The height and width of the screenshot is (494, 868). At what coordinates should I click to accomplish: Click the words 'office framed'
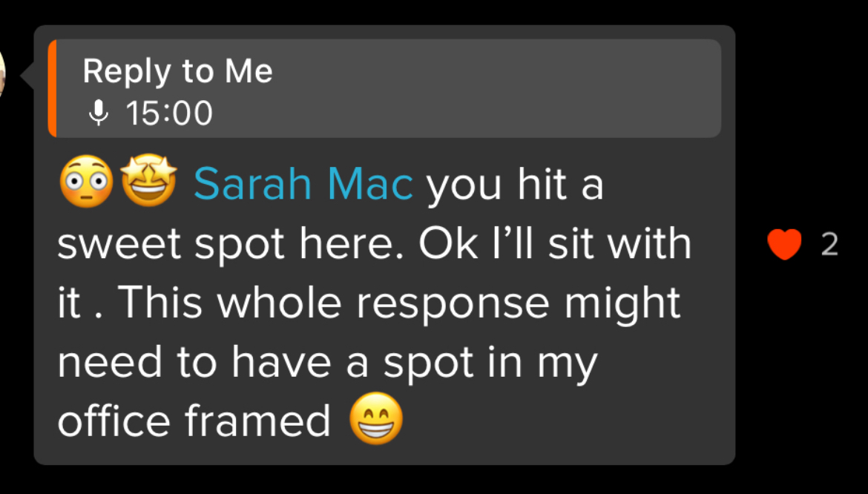click(x=194, y=421)
